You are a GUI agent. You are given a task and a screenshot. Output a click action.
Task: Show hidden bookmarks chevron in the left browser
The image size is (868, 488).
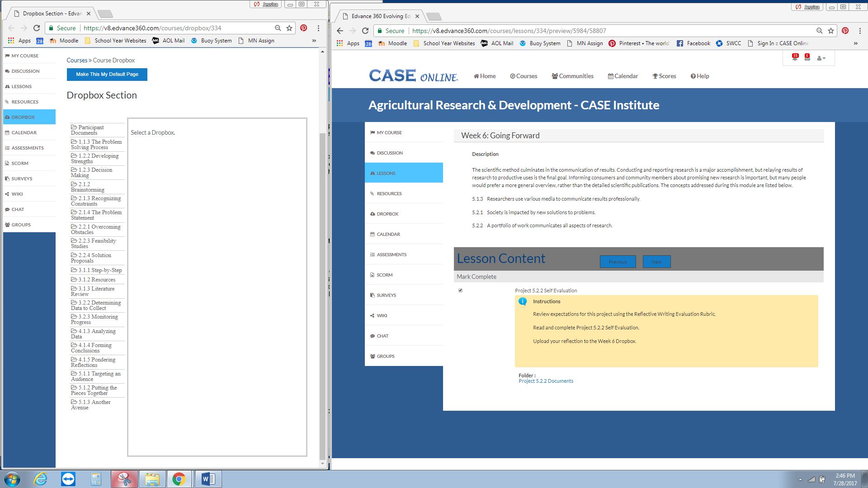314,41
